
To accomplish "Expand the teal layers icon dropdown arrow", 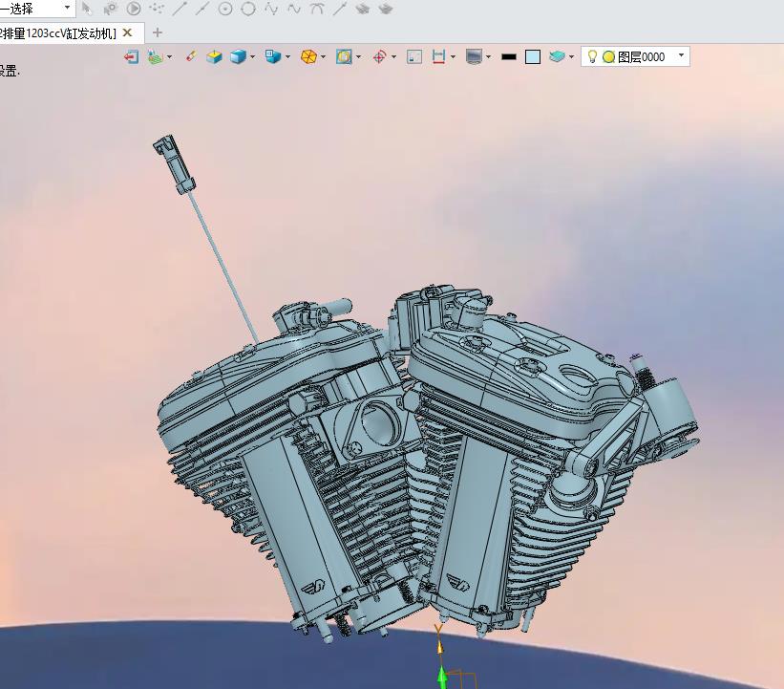I will (571, 57).
